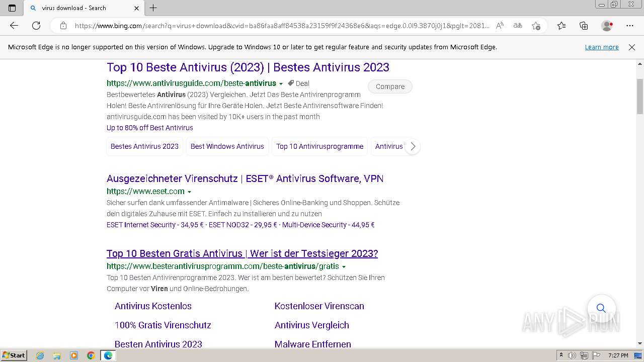This screenshot has height=362, width=644.
Task: Open a new browser tab
Action: 153,8
